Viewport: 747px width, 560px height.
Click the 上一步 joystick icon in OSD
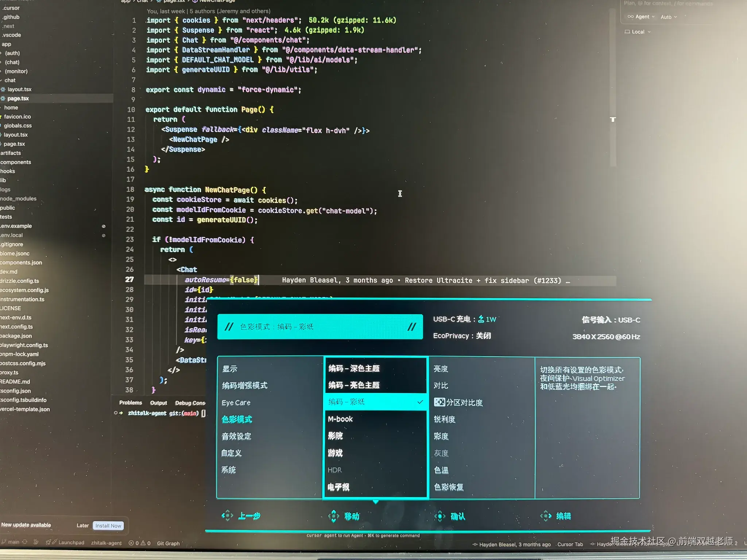pyautogui.click(x=227, y=516)
